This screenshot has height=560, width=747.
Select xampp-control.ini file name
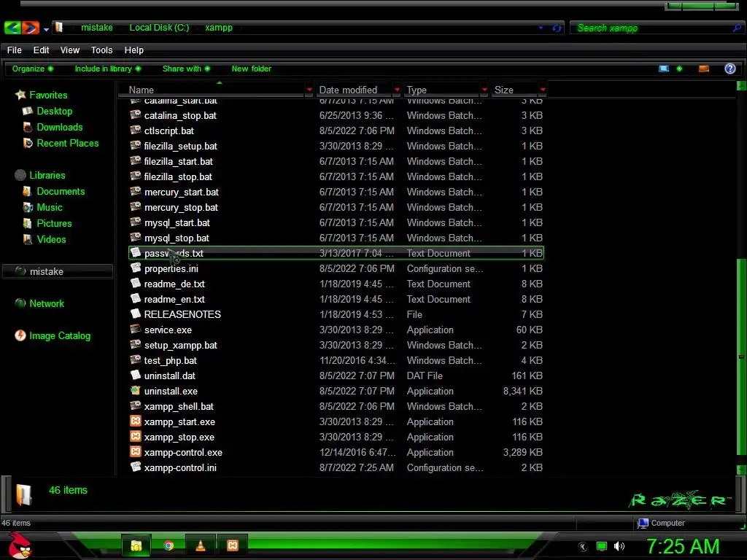pos(180,468)
